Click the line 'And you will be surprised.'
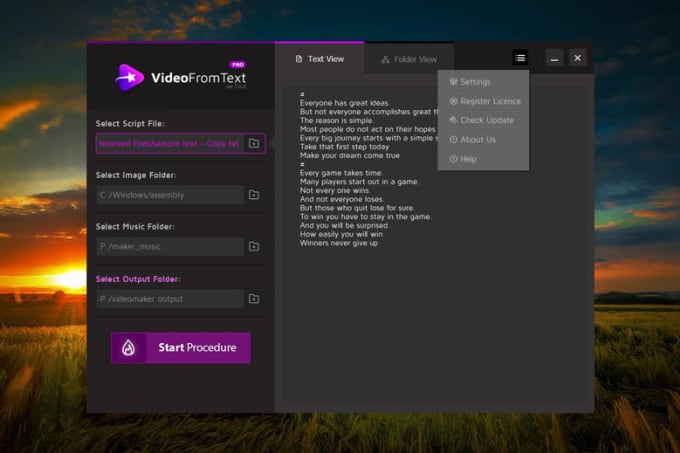The width and height of the screenshot is (680, 453). [x=345, y=225]
